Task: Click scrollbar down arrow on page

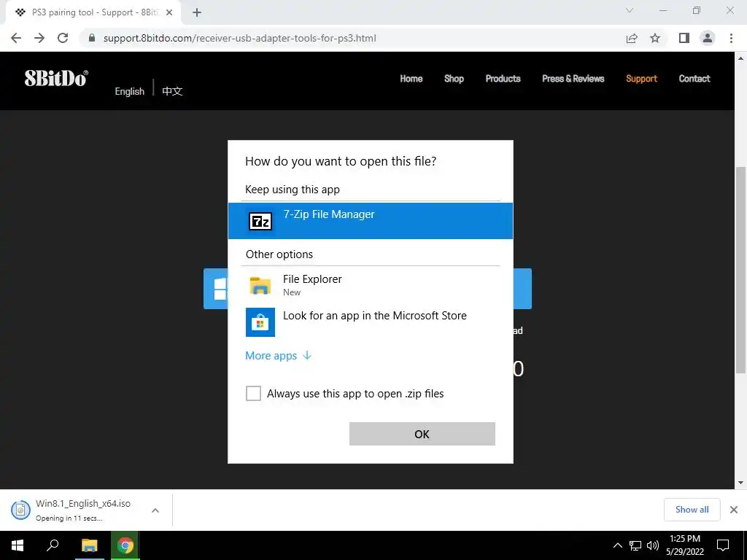Action: click(740, 483)
